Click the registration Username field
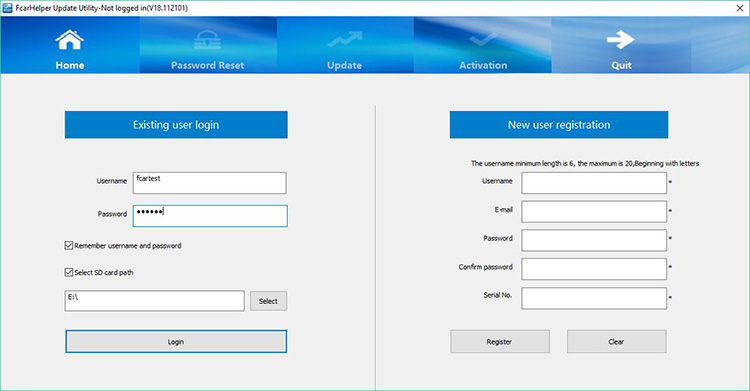The image size is (750, 391). click(x=594, y=183)
